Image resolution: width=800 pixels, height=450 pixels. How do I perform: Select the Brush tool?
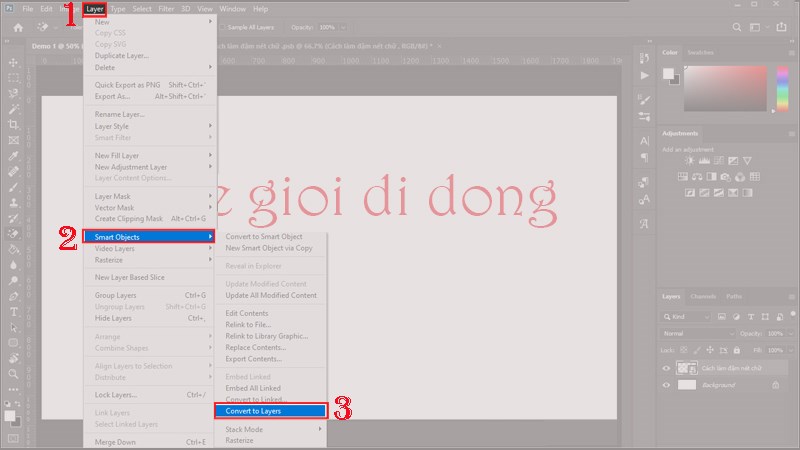click(14, 187)
